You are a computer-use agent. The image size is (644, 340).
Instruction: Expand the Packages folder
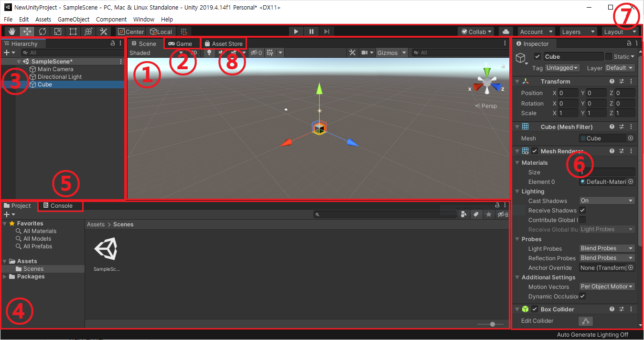[x=5, y=276]
